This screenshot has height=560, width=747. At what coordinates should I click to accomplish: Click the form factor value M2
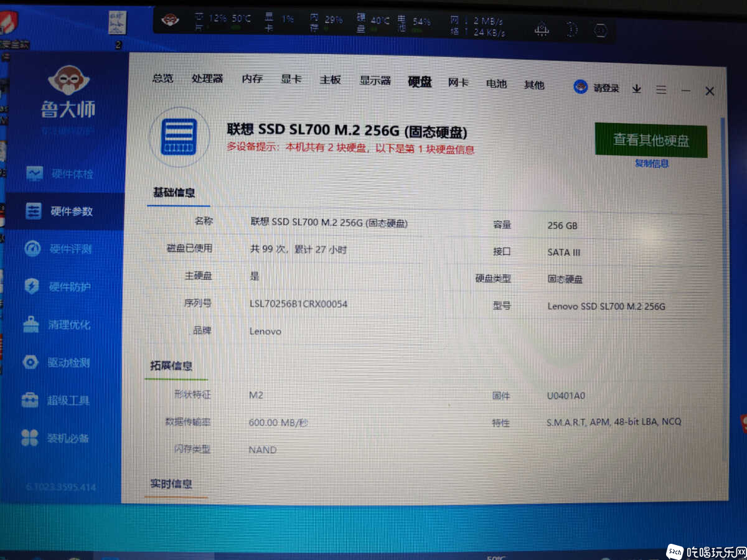[x=255, y=395]
